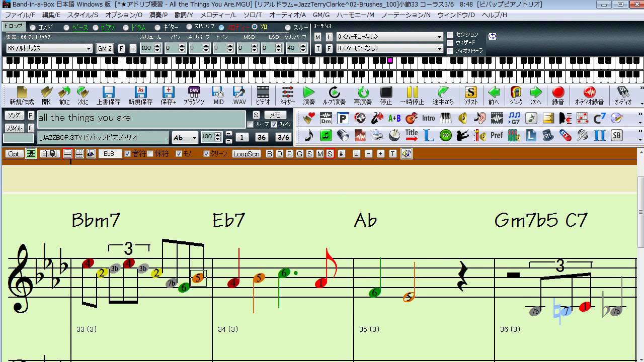Select the ドラム track radio button

coord(126,28)
